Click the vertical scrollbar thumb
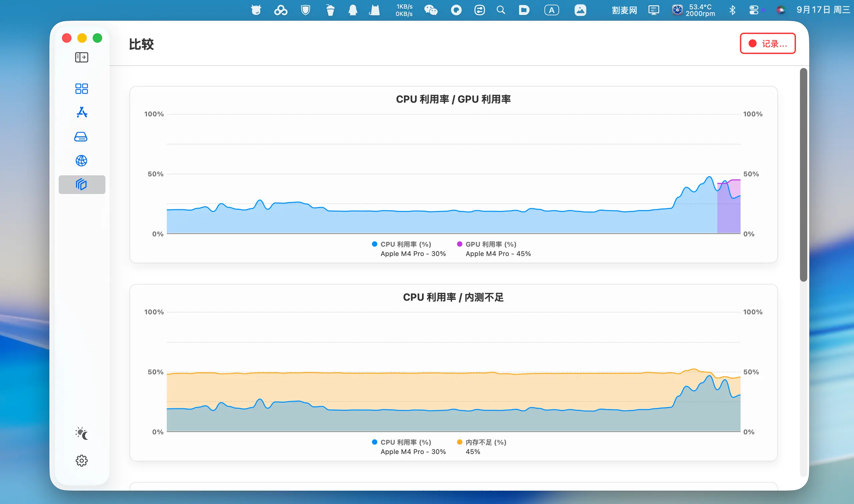The height and width of the screenshot is (504, 854). click(x=803, y=175)
